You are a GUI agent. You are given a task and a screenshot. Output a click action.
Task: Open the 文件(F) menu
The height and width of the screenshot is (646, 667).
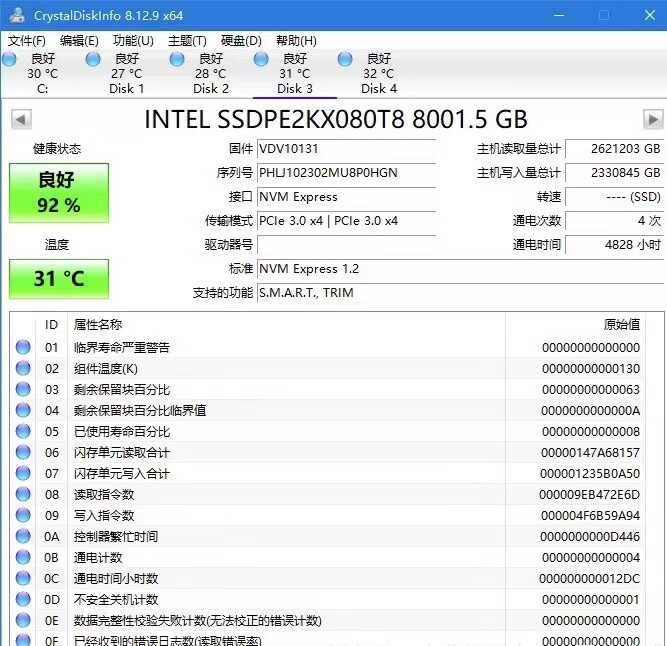[x=27, y=41]
